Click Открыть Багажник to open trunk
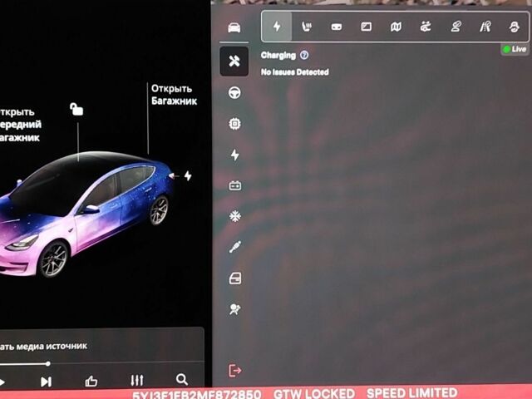 pos(174,95)
